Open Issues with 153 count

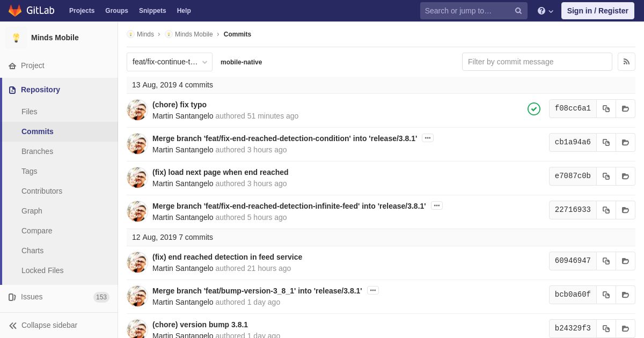[59, 297]
